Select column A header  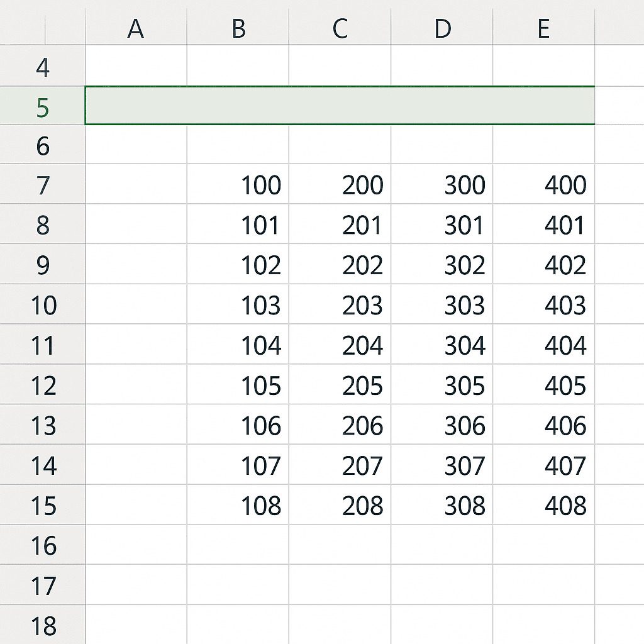point(136,28)
